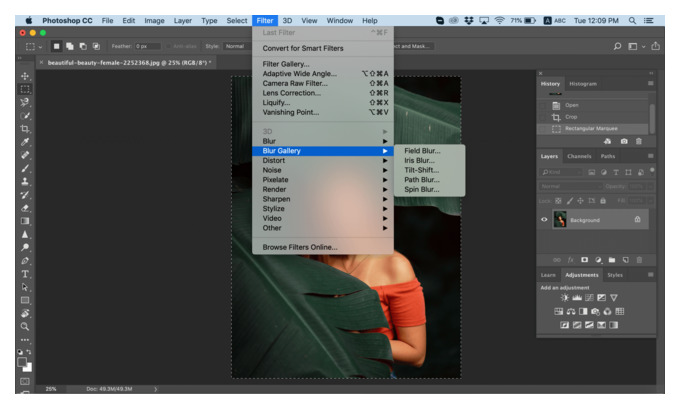The height and width of the screenshot is (409, 680).
Task: Select the Quick Selection tool
Action: click(x=25, y=116)
